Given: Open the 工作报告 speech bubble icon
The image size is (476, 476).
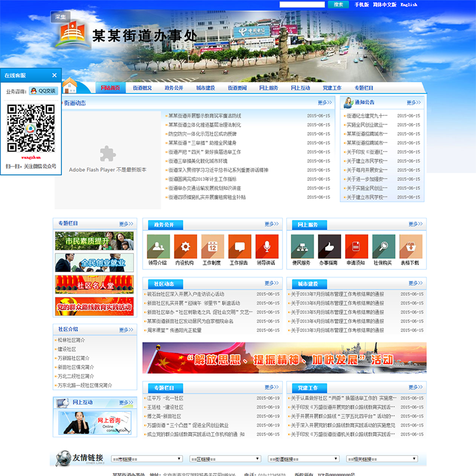Looking at the screenshot, I should [x=240, y=246].
